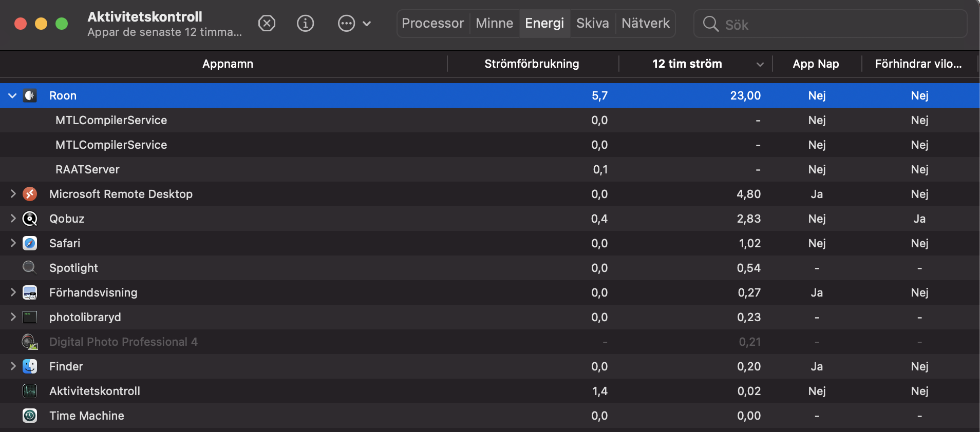Click the window subtitle Appar de senaste 12 timma...
The image size is (980, 432).
point(164,32)
